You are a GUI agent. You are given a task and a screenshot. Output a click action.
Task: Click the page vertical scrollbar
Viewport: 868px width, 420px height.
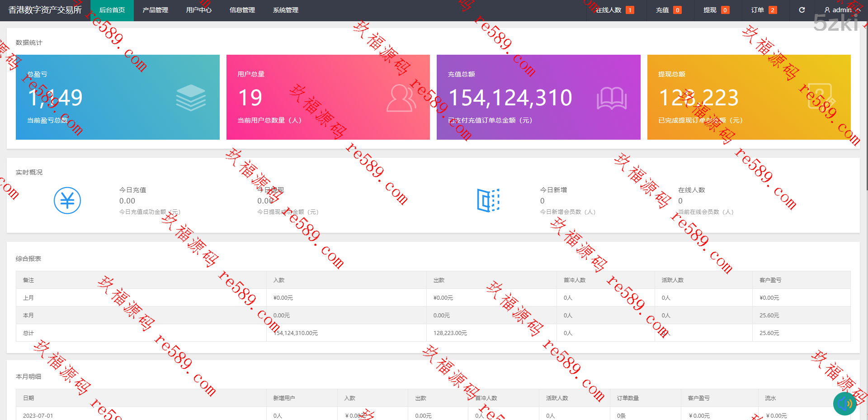click(x=866, y=113)
